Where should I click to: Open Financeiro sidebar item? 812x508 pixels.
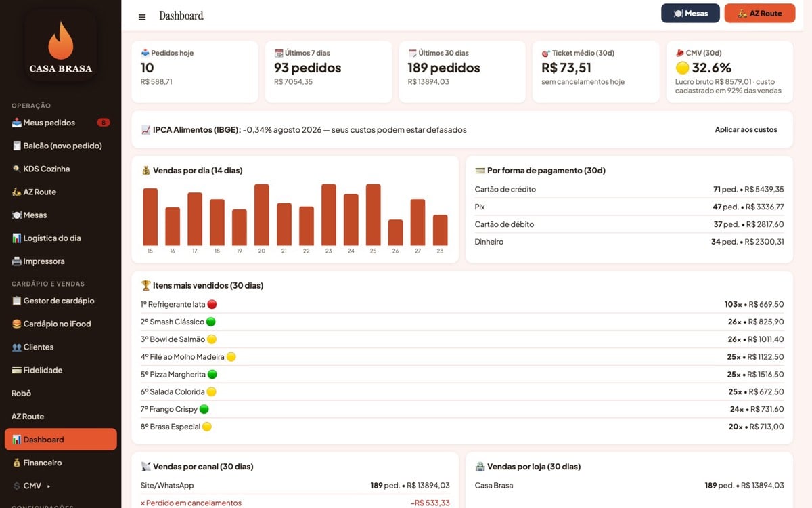[x=61, y=463]
